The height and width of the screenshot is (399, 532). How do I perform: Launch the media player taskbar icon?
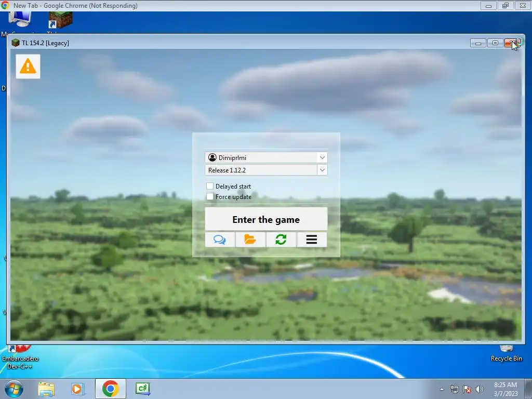pyautogui.click(x=77, y=389)
